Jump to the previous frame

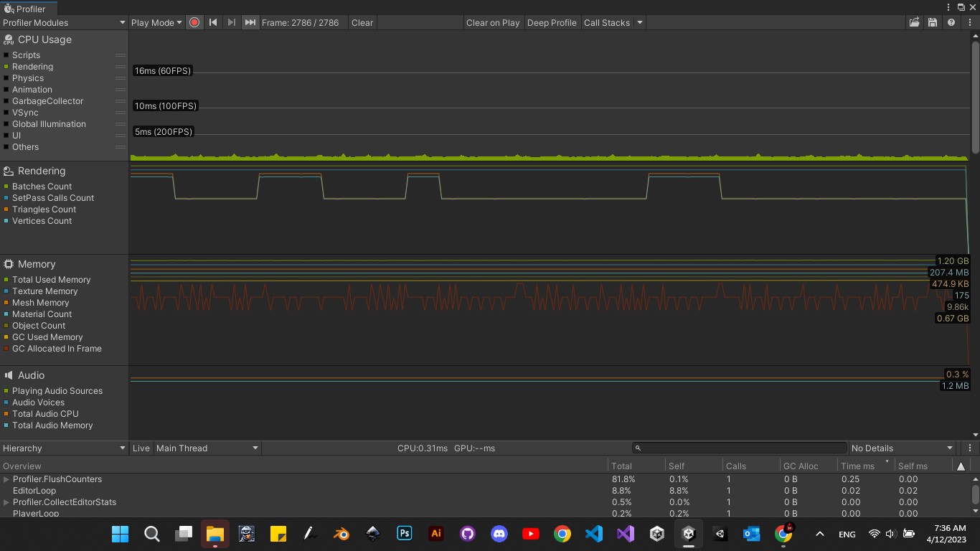point(213,22)
